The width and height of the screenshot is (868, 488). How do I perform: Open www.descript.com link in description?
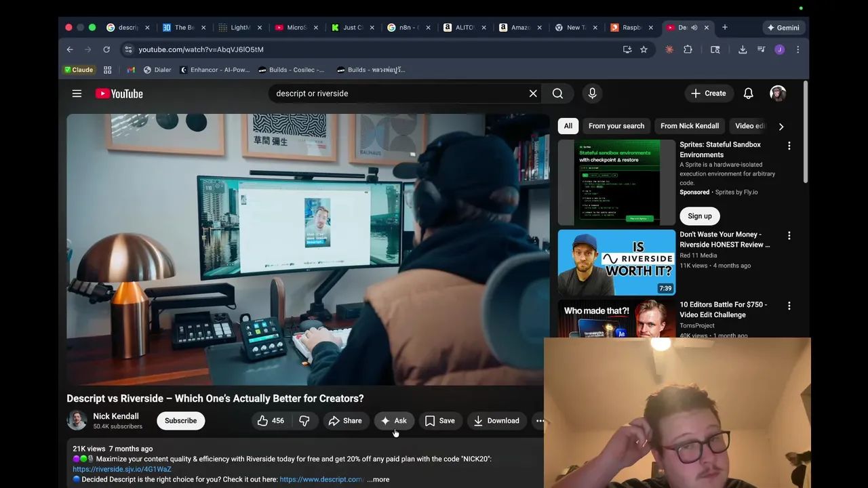[x=322, y=479]
